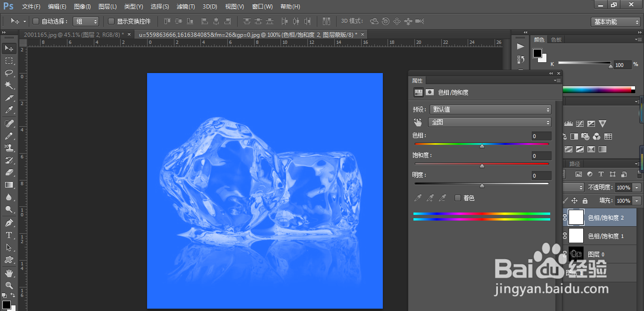644x311 pixels.
Task: Select the Dodge tool
Action: point(9,209)
